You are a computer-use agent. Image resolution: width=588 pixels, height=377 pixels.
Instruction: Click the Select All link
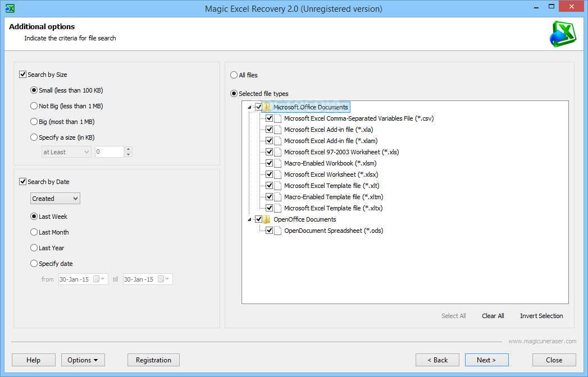pos(454,316)
